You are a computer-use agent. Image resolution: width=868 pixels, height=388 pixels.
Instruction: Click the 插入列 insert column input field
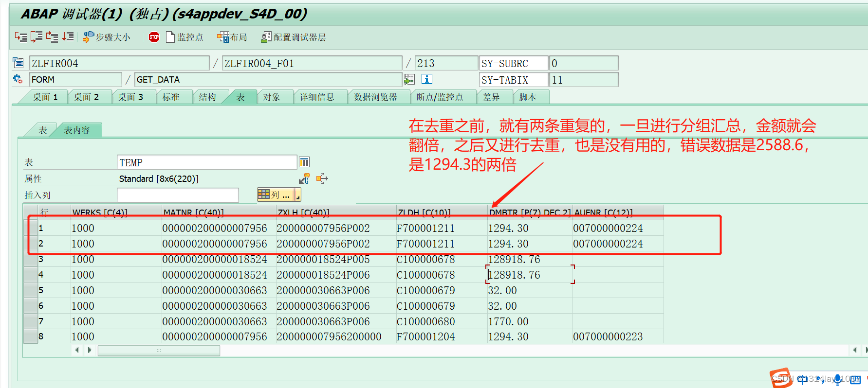click(178, 195)
